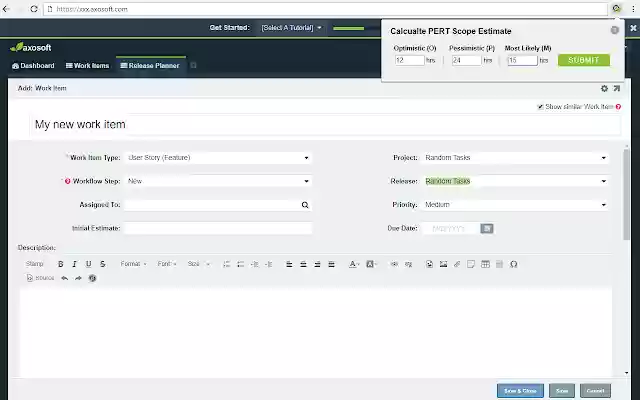
Task: Align text left
Action: coord(289,264)
